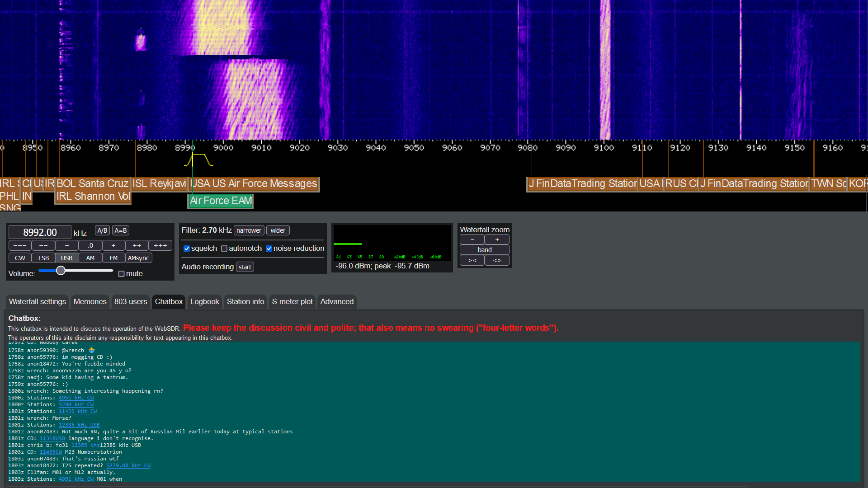The width and height of the screenshot is (868, 488).
Task: Click the A=B button
Action: pyautogui.click(x=121, y=230)
